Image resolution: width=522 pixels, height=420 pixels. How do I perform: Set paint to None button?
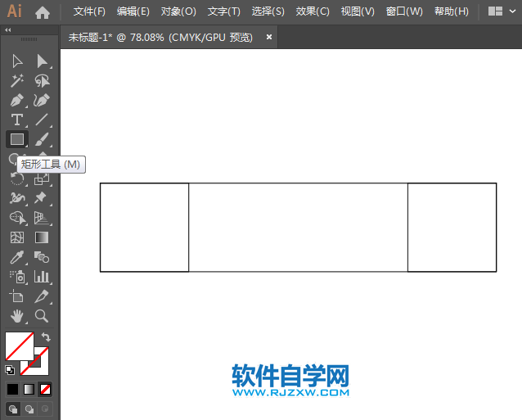(x=45, y=389)
